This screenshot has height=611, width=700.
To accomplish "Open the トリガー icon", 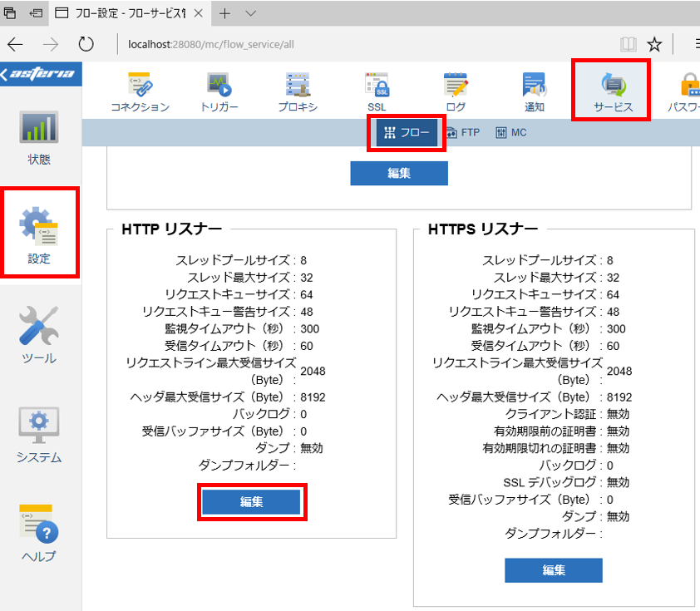I will click(219, 92).
